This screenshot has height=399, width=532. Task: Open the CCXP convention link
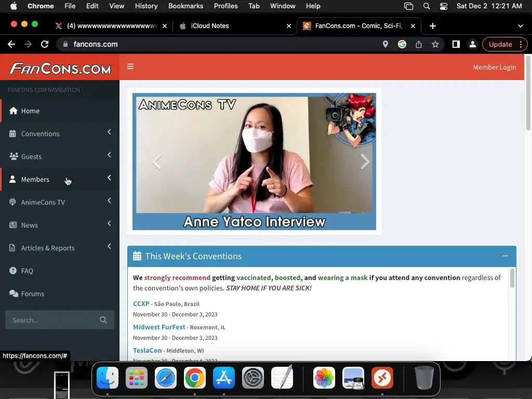tap(141, 303)
